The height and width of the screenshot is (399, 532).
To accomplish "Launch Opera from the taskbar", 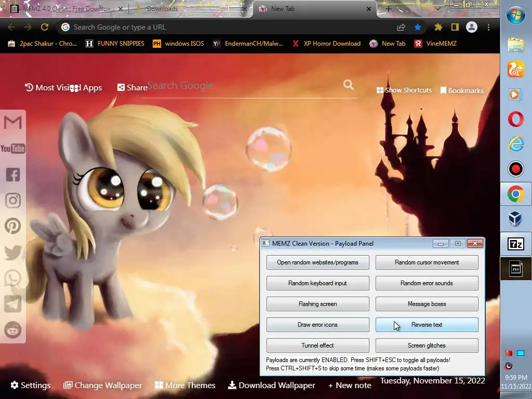I will click(516, 119).
